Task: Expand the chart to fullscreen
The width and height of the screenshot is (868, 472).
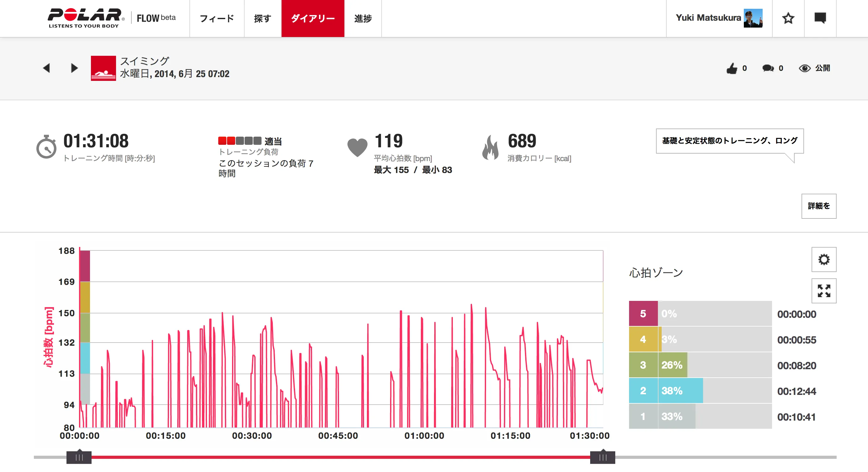Action: [x=823, y=291]
